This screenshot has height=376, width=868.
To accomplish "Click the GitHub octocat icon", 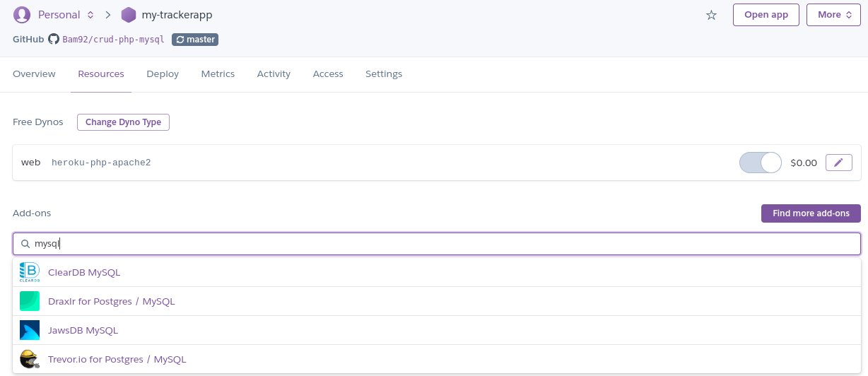I will pos(54,40).
